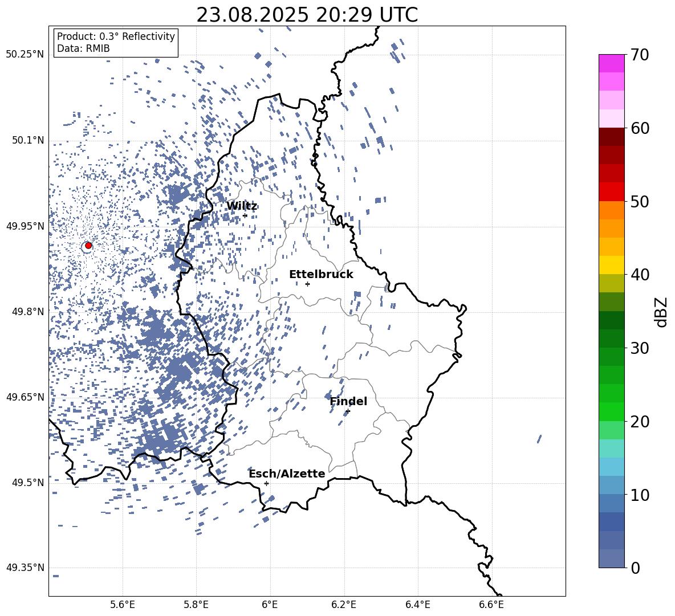This screenshot has width=675, height=616.
Task: Click the 49.5°N latitude label
Action: (x=27, y=482)
